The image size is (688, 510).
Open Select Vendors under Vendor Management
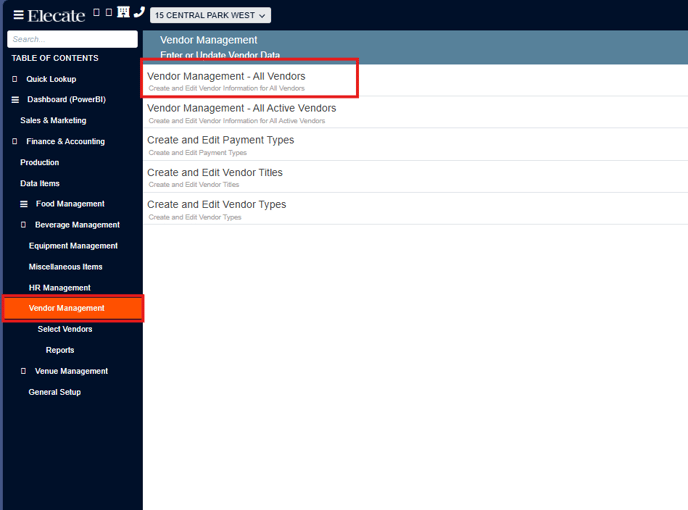click(x=65, y=329)
